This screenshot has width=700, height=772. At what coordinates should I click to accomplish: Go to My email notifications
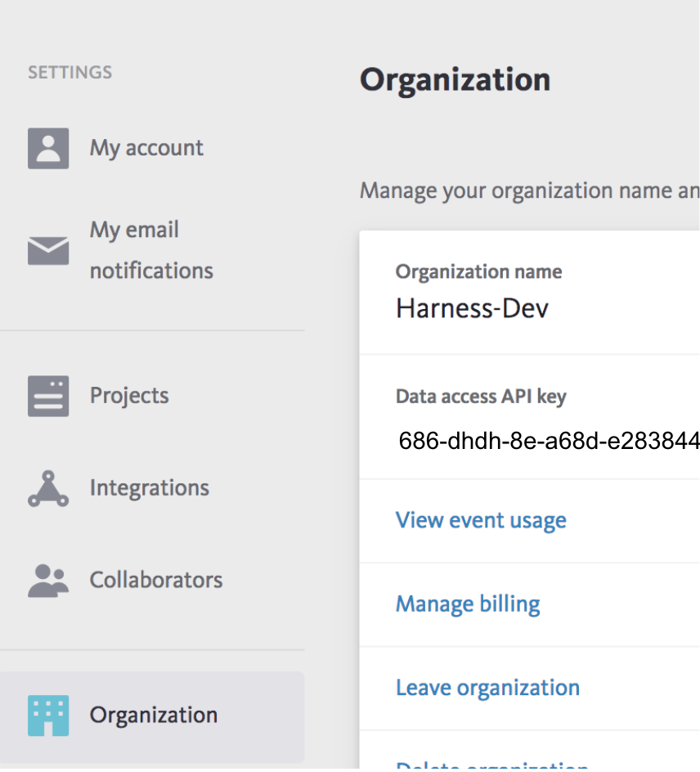coord(151,250)
